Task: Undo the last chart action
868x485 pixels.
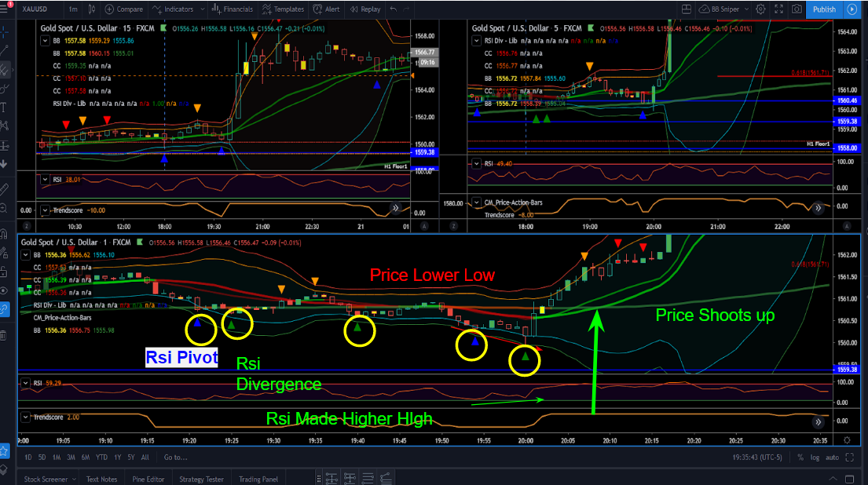Action: pyautogui.click(x=393, y=9)
